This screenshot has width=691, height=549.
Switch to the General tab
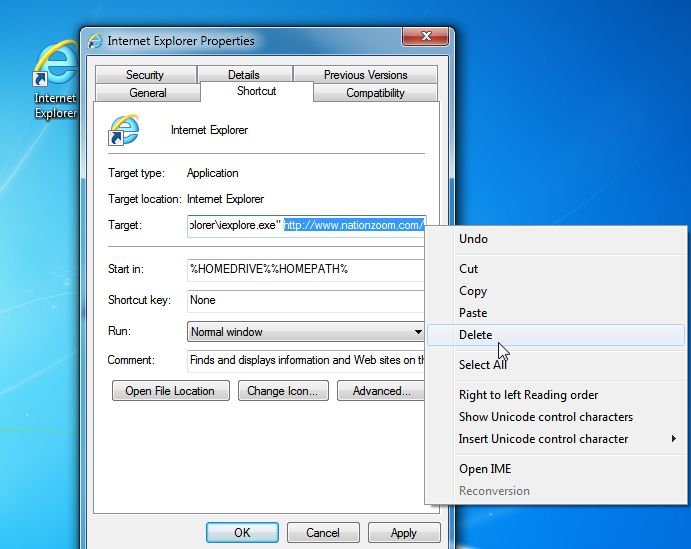[148, 93]
